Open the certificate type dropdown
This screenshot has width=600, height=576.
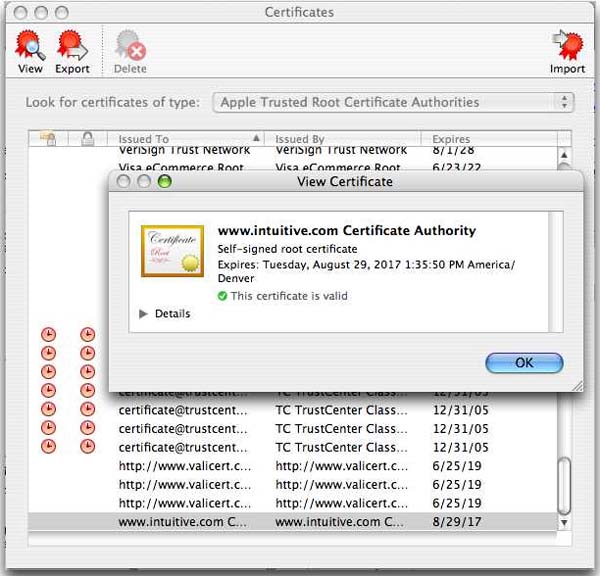pos(394,102)
